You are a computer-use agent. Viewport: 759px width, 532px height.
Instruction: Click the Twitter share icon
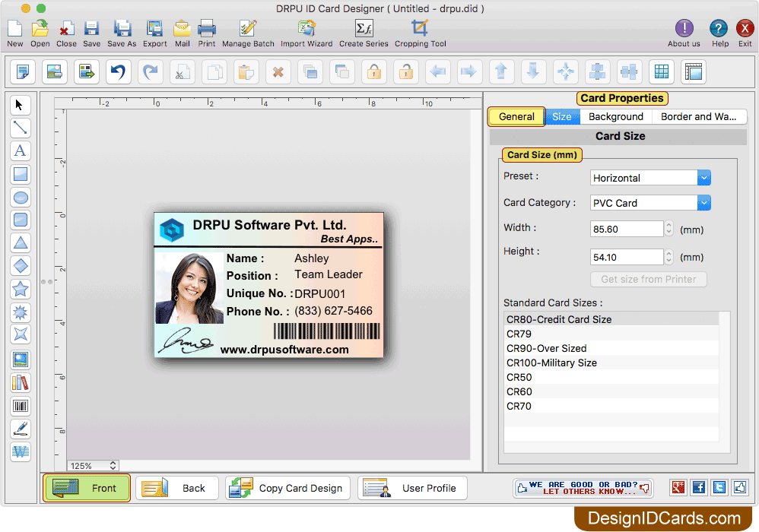tap(719, 487)
